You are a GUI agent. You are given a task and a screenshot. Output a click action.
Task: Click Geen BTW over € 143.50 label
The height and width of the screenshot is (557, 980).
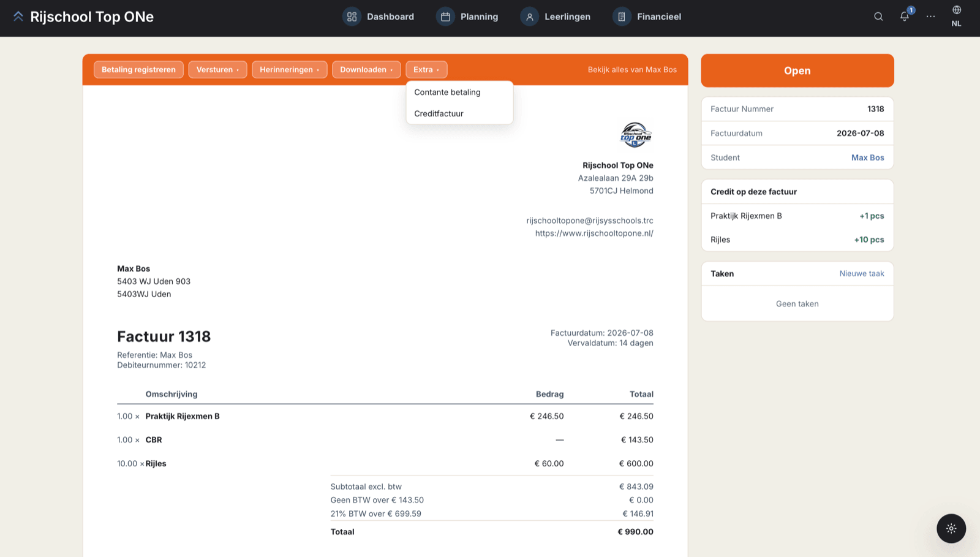(377, 500)
